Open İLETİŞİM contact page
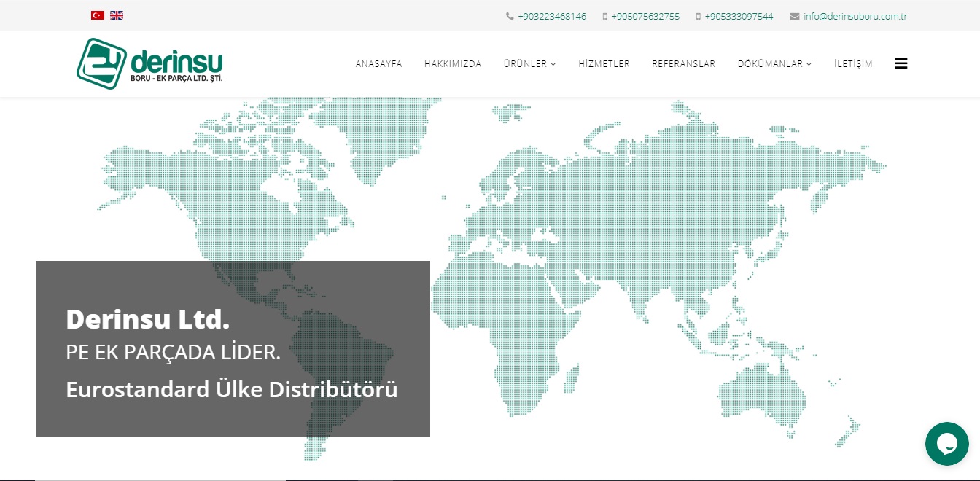The height and width of the screenshot is (481, 980). (x=853, y=64)
